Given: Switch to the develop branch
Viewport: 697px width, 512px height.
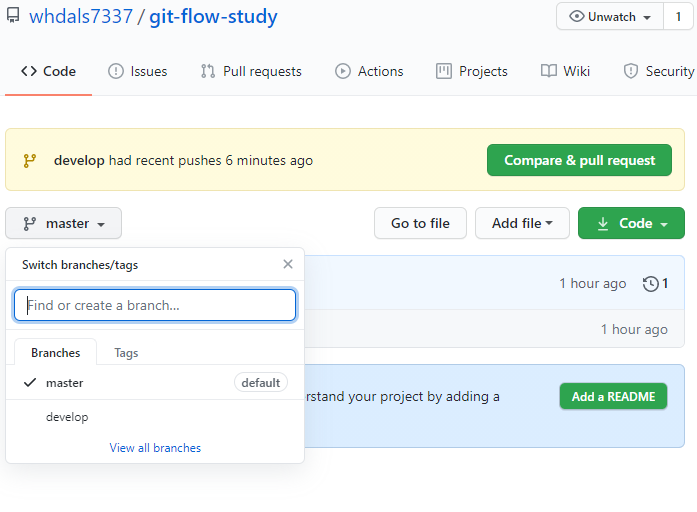Looking at the screenshot, I should coord(67,417).
